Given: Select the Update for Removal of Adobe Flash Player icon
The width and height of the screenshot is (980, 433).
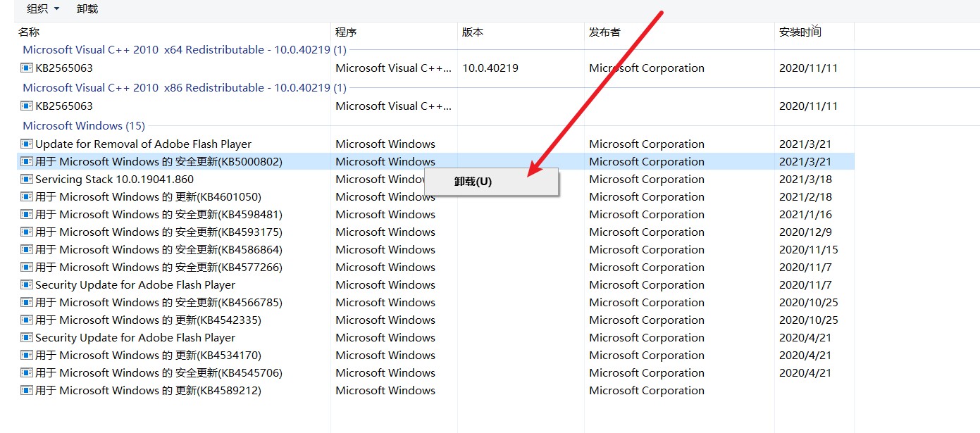Looking at the screenshot, I should [27, 144].
